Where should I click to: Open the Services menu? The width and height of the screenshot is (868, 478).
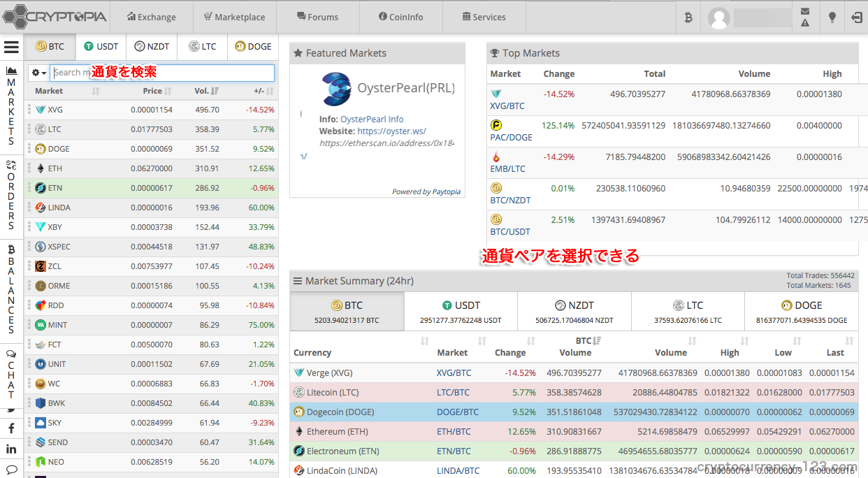point(484,17)
